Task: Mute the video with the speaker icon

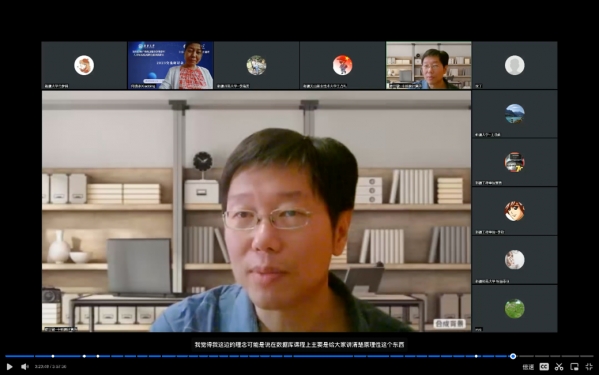Action: pyautogui.click(x=25, y=367)
